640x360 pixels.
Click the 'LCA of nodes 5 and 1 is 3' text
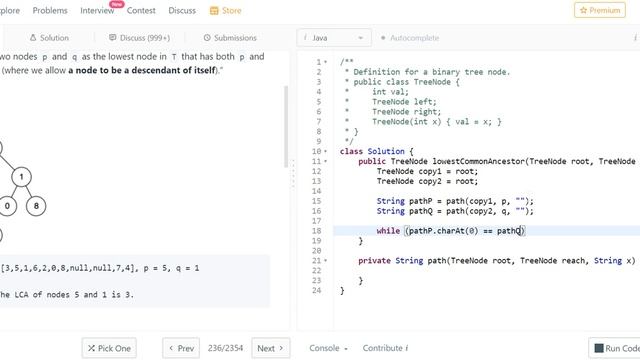coord(73,295)
